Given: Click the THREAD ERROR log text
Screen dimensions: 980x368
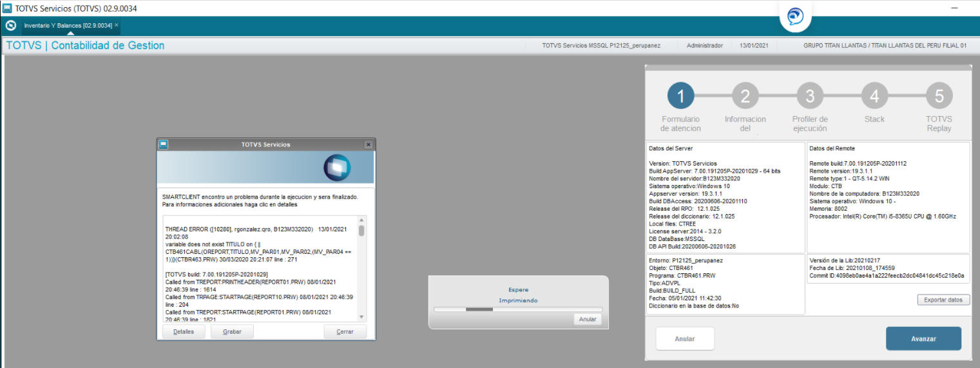Looking at the screenshot, I should [256, 233].
